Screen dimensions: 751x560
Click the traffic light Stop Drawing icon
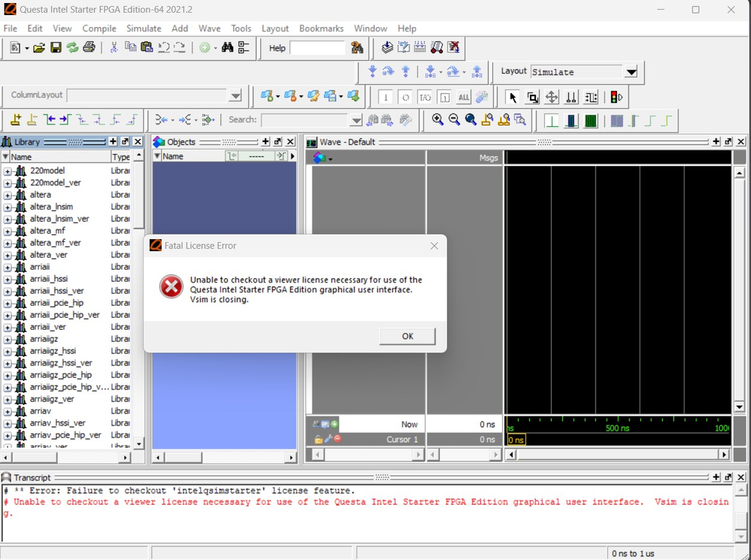click(x=616, y=97)
